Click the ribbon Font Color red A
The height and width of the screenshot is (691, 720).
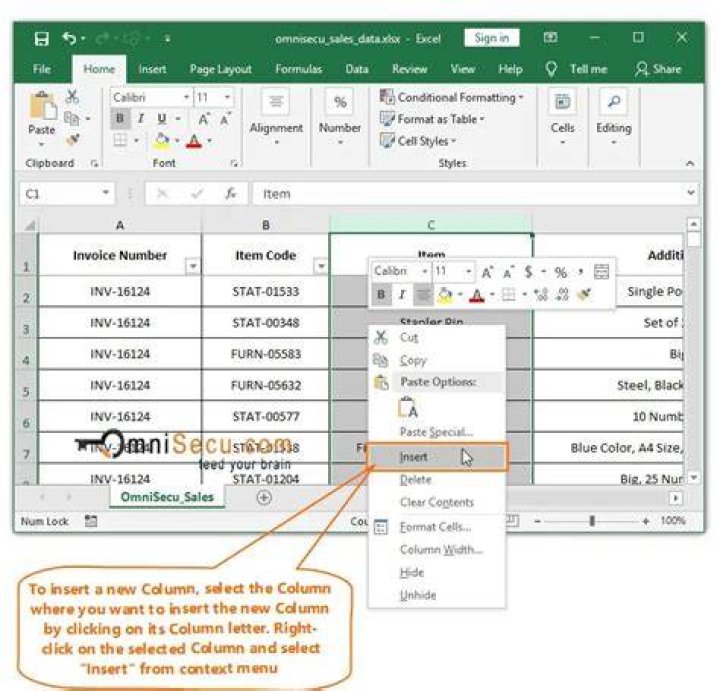click(x=194, y=140)
